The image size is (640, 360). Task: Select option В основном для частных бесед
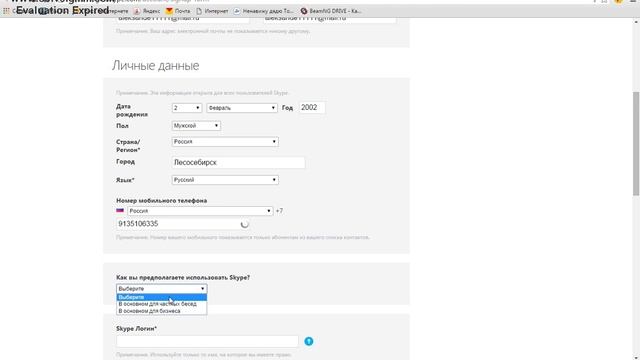click(x=162, y=304)
